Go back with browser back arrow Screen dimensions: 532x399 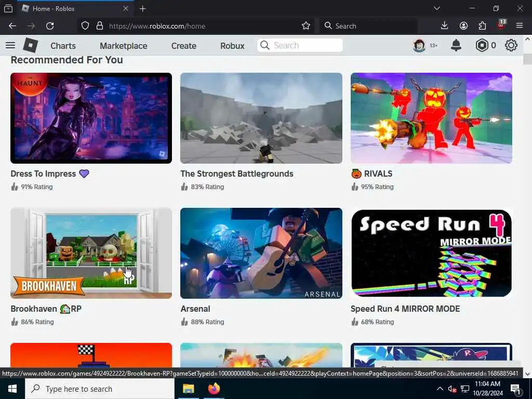point(12,26)
